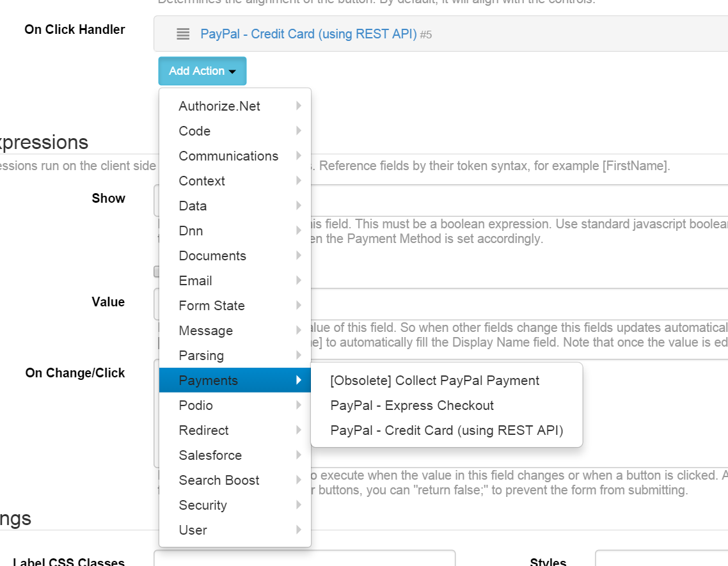Expand the Authorize.Net submenu arrow
The image size is (728, 566).
298,106
